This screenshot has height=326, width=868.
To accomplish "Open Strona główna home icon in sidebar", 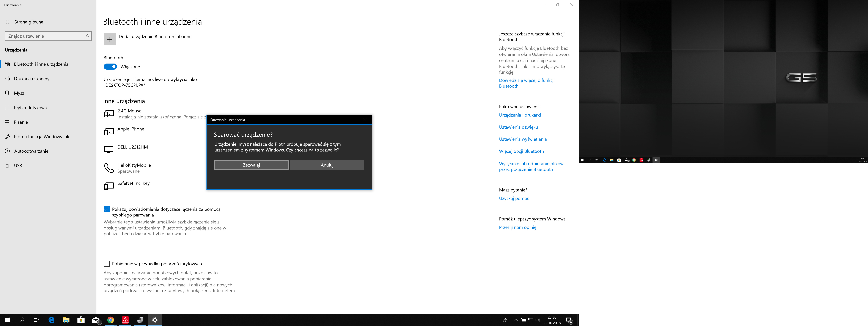I will coord(7,22).
